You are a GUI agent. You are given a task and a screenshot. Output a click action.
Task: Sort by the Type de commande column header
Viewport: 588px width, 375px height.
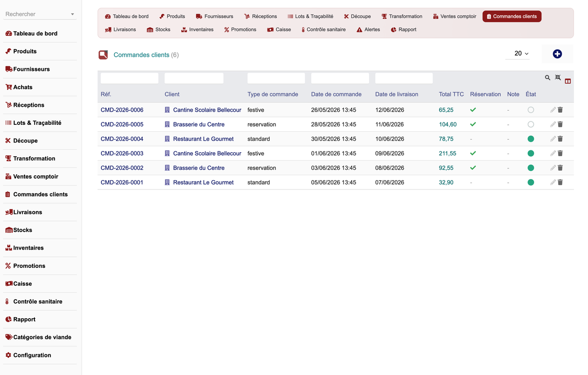tap(273, 94)
